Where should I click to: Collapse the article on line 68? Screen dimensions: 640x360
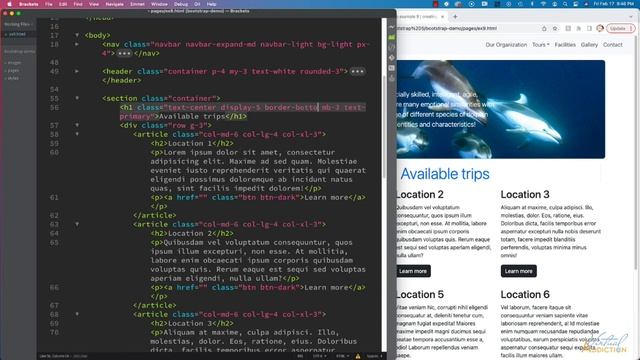[77, 314]
